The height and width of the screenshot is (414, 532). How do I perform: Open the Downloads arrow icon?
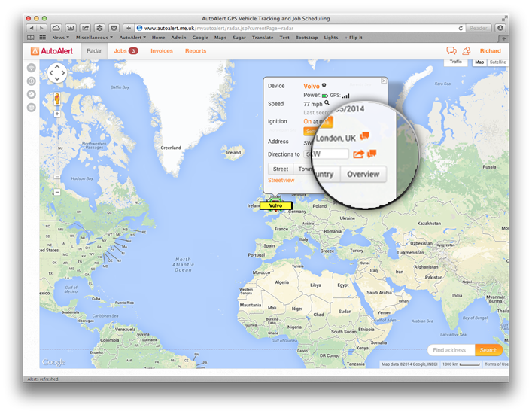[500, 28]
